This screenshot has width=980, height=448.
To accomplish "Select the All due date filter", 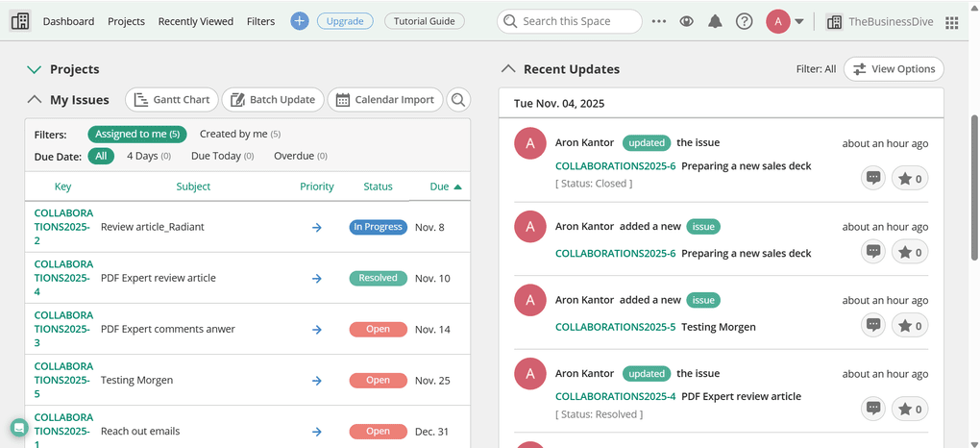I will 101,156.
